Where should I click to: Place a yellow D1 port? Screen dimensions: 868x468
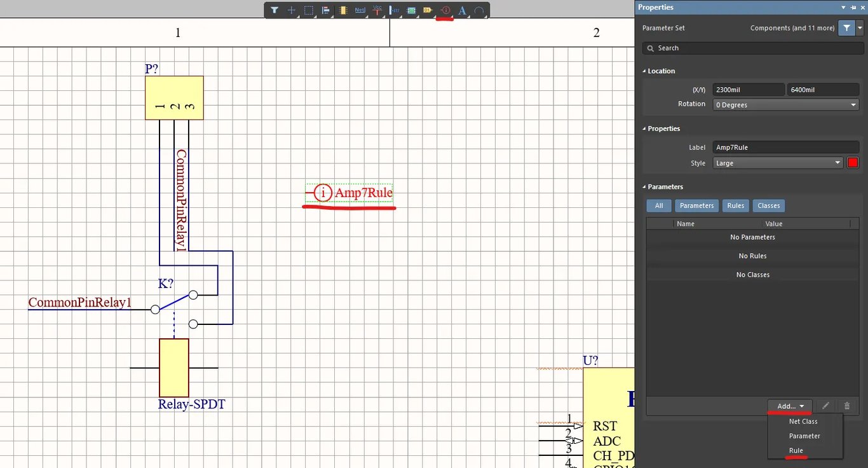point(428,10)
